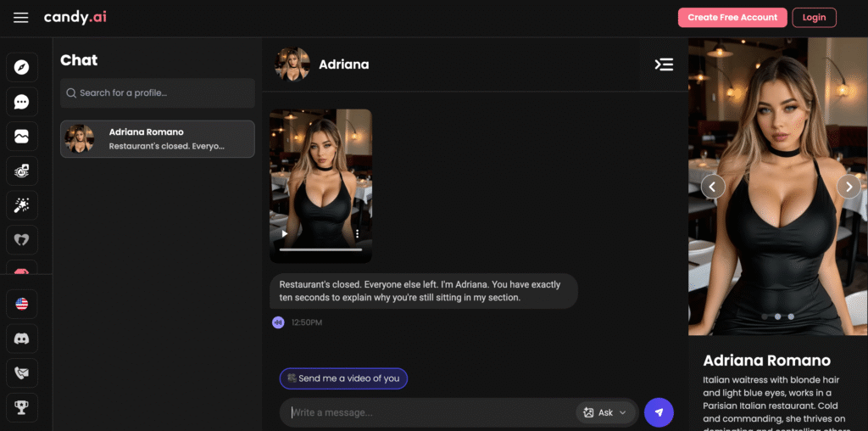
Task: Click the trophy sidebar icon
Action: [22, 408]
